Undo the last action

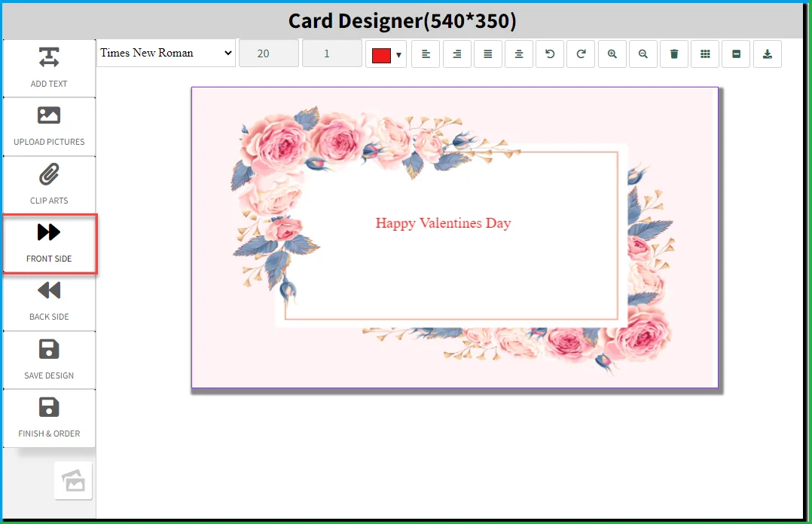click(x=550, y=54)
